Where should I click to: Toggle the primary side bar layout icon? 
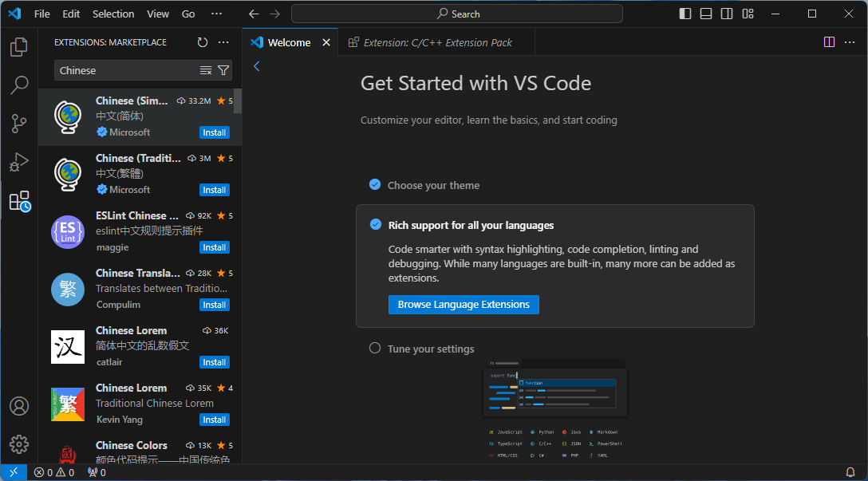coord(685,14)
